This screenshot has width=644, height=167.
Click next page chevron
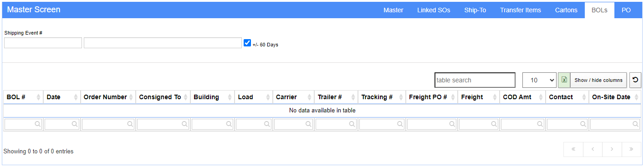[612, 149]
